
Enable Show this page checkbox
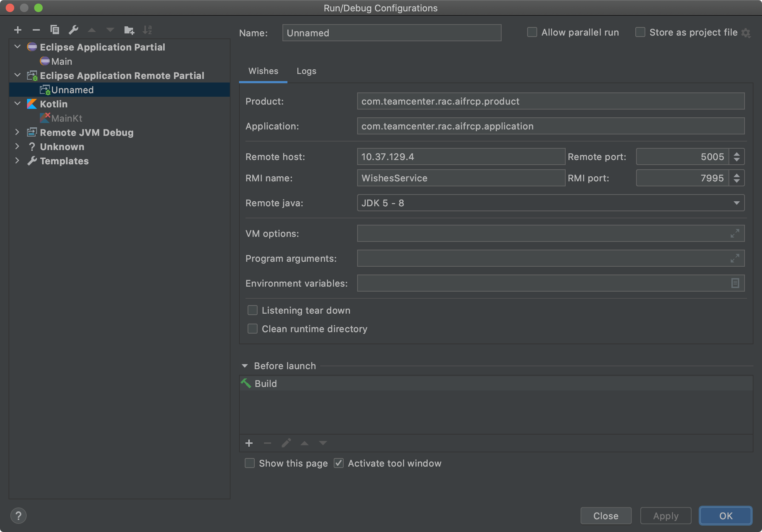[x=250, y=463]
